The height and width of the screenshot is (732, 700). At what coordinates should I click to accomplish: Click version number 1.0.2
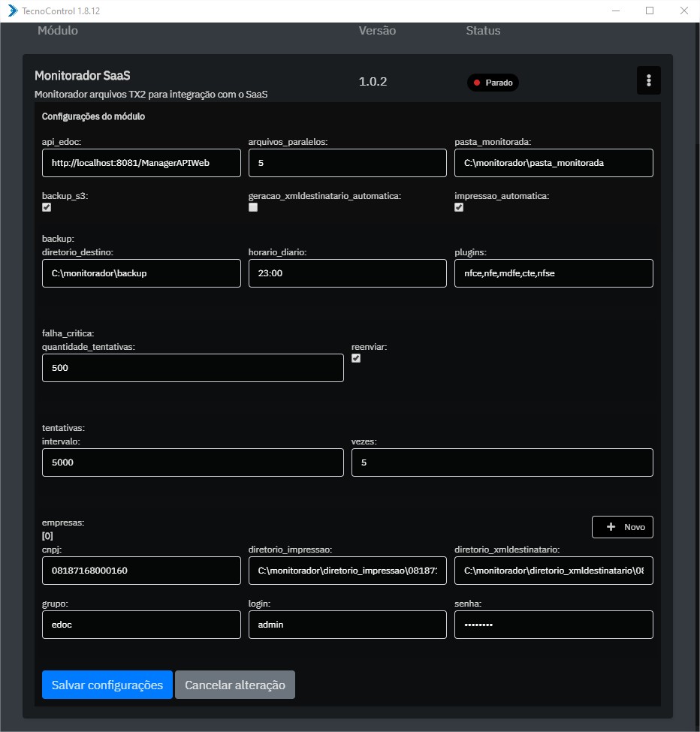[373, 82]
